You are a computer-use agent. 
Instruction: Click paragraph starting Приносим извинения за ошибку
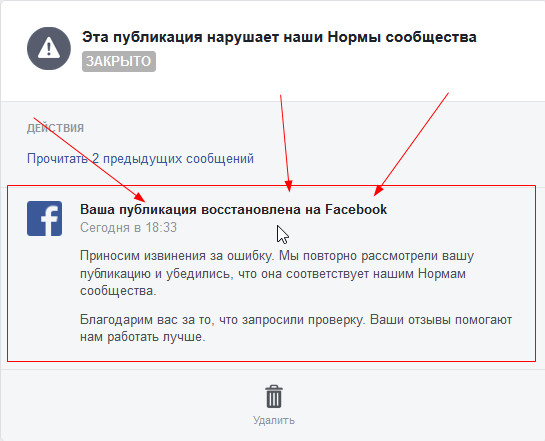[x=277, y=273]
